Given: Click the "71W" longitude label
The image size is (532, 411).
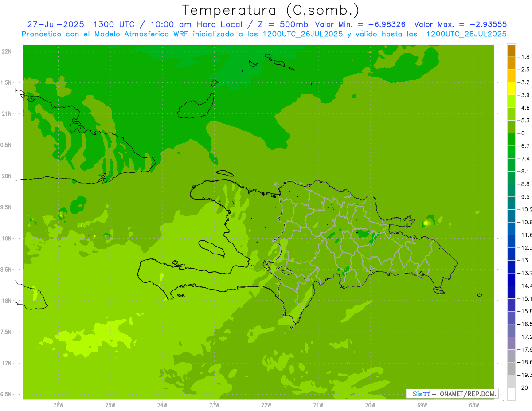Looking at the screenshot, I should tap(318, 405).
